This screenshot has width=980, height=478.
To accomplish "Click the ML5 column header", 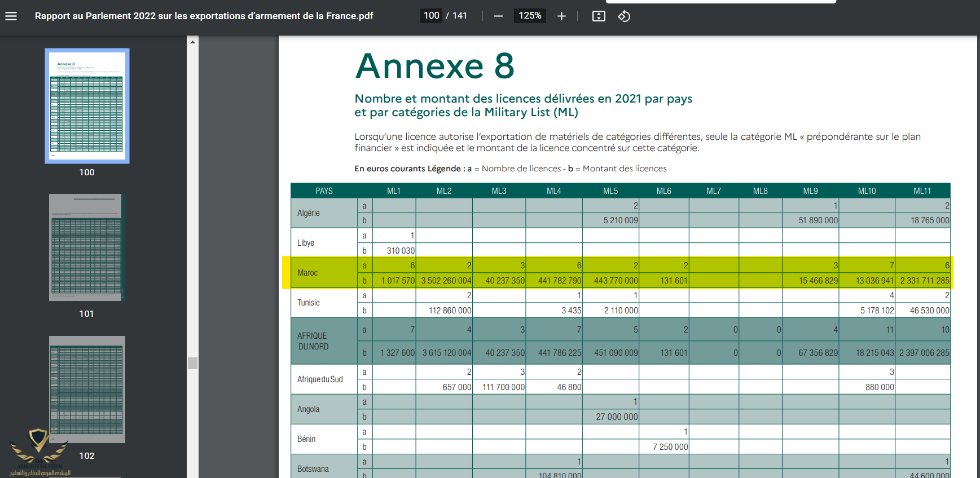I will (610, 191).
